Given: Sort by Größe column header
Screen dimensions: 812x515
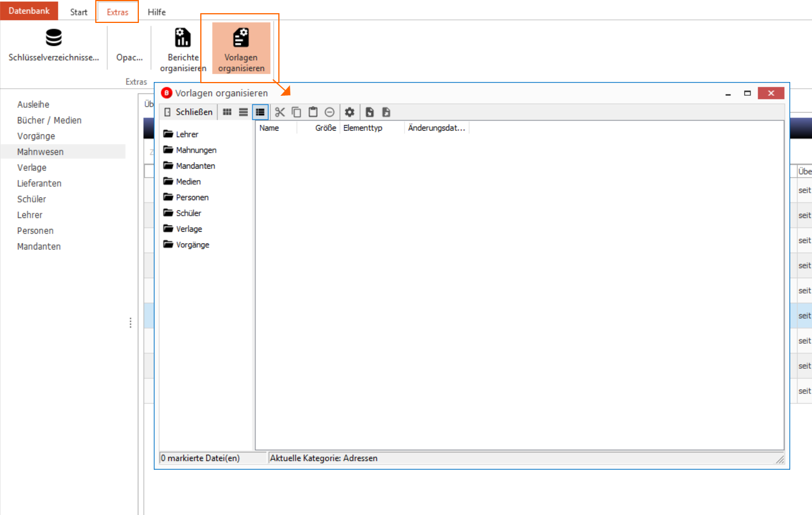Looking at the screenshot, I should point(318,128).
